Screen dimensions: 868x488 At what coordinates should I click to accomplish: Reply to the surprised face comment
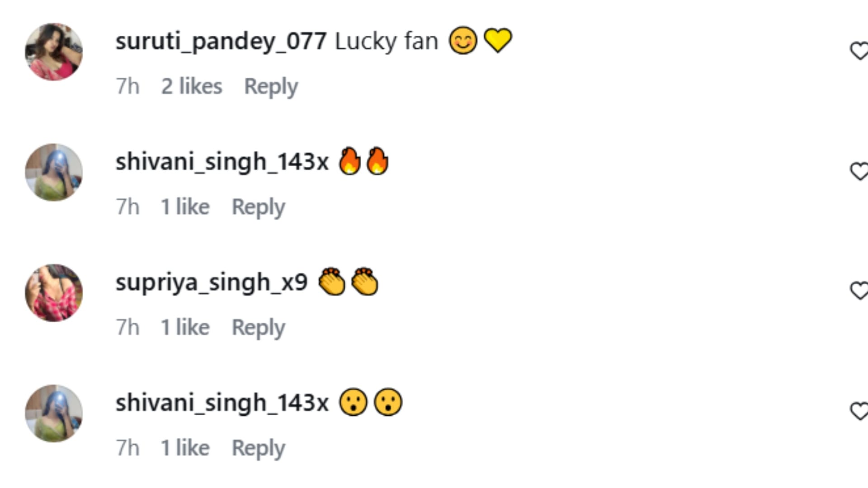pos(258,448)
